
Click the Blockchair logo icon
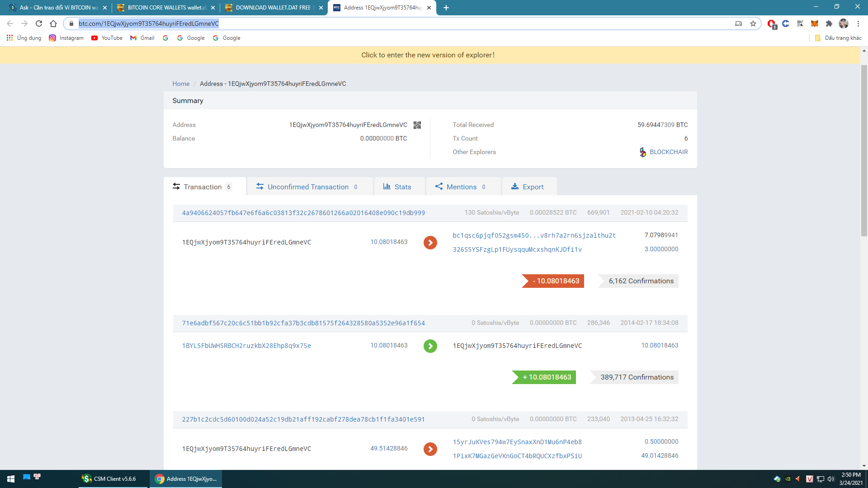pyautogui.click(x=642, y=152)
